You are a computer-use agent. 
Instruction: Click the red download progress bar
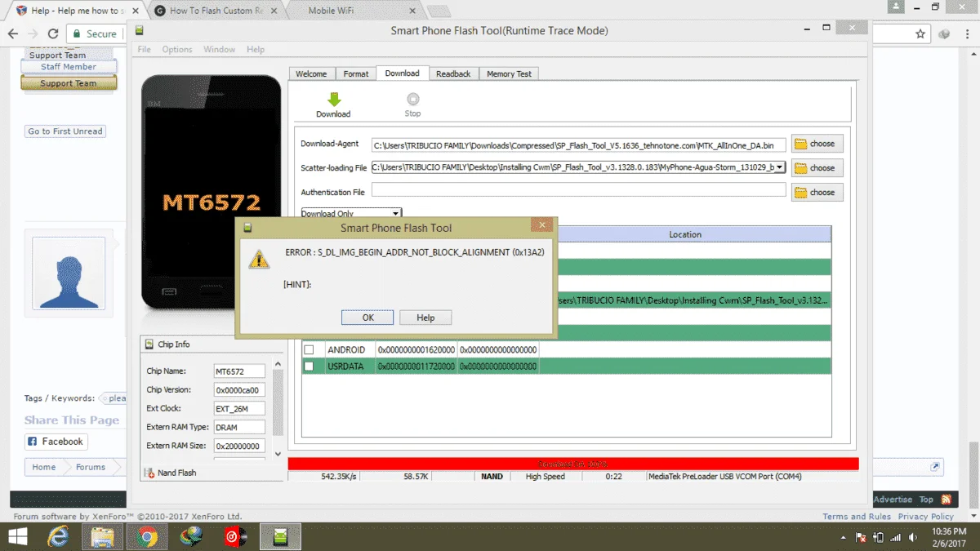point(573,464)
